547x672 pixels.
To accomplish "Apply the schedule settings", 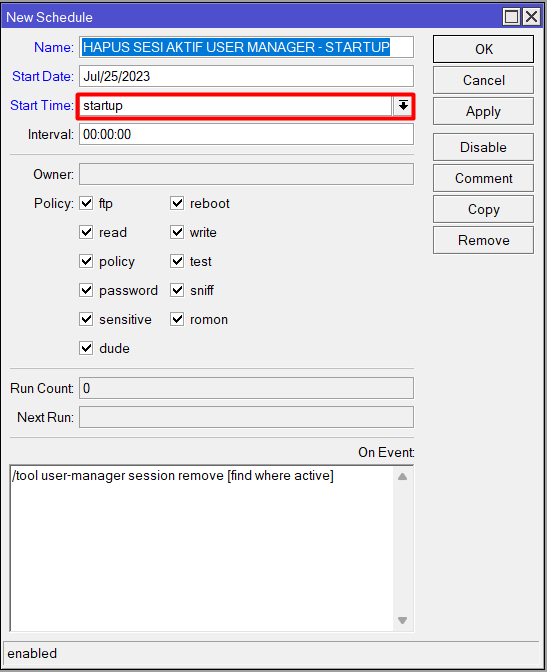I will [x=483, y=111].
